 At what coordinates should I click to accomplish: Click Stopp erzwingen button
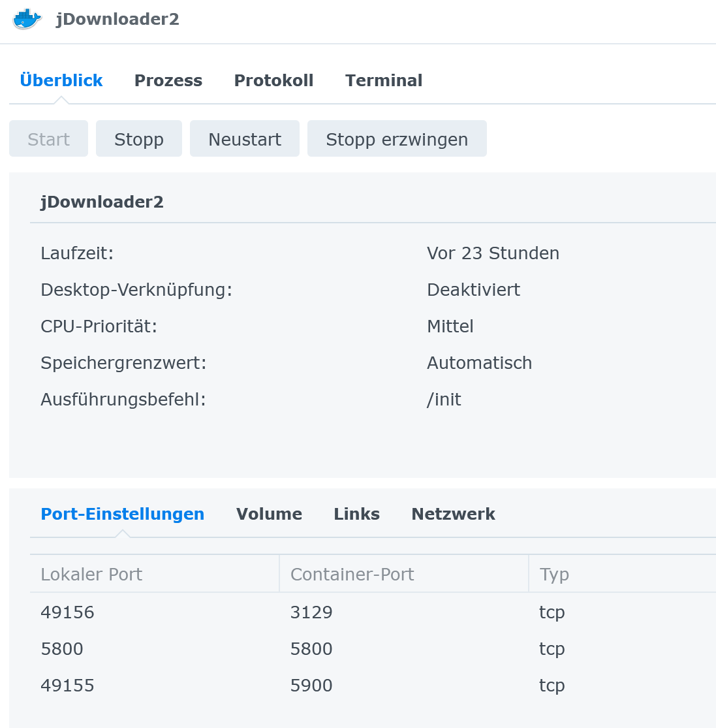point(397,139)
